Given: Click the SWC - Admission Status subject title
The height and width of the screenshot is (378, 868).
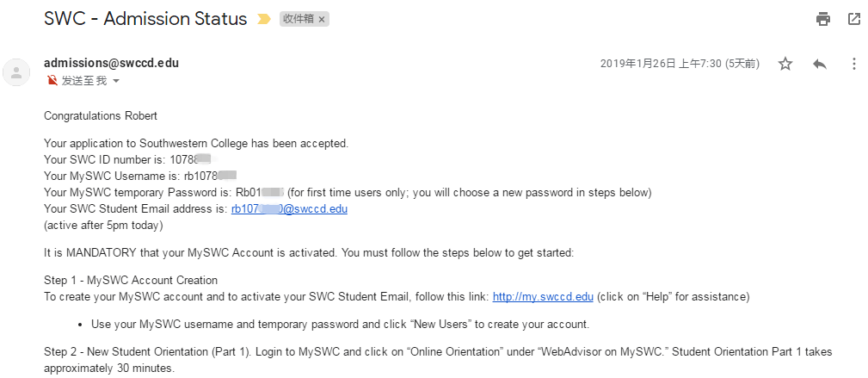Looking at the screenshot, I should click(x=145, y=20).
